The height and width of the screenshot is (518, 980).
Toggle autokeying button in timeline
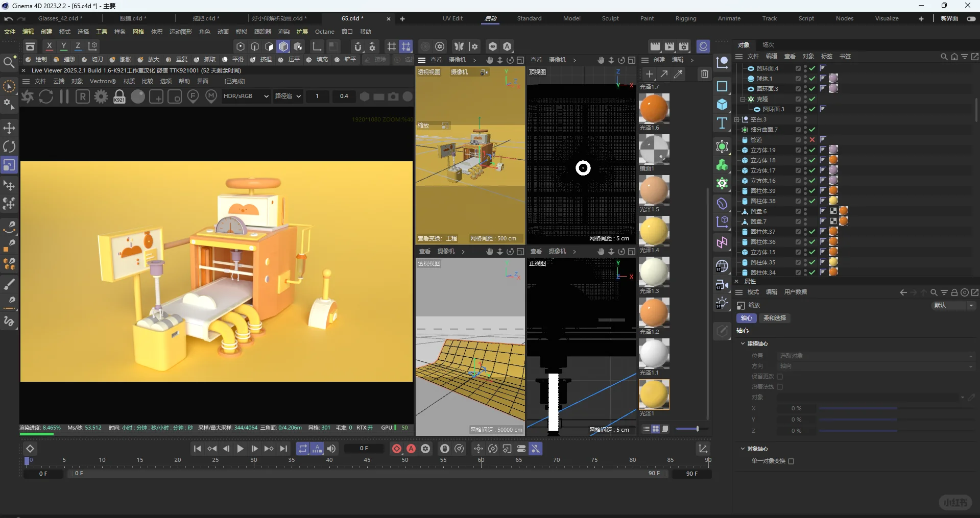pos(411,449)
